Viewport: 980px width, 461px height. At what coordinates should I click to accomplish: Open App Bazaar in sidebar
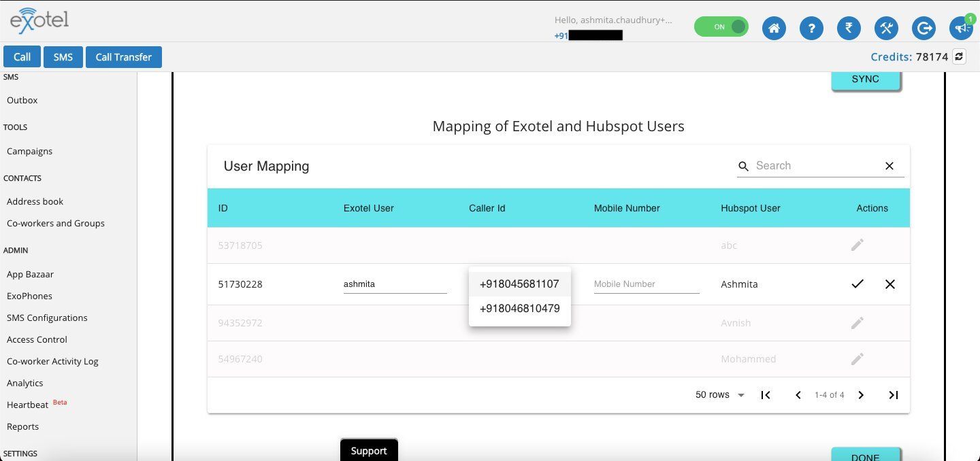[30, 275]
